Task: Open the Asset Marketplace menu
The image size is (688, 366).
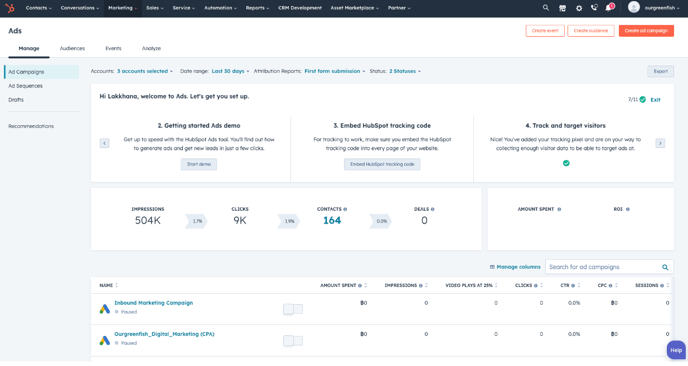Action: pyautogui.click(x=355, y=8)
